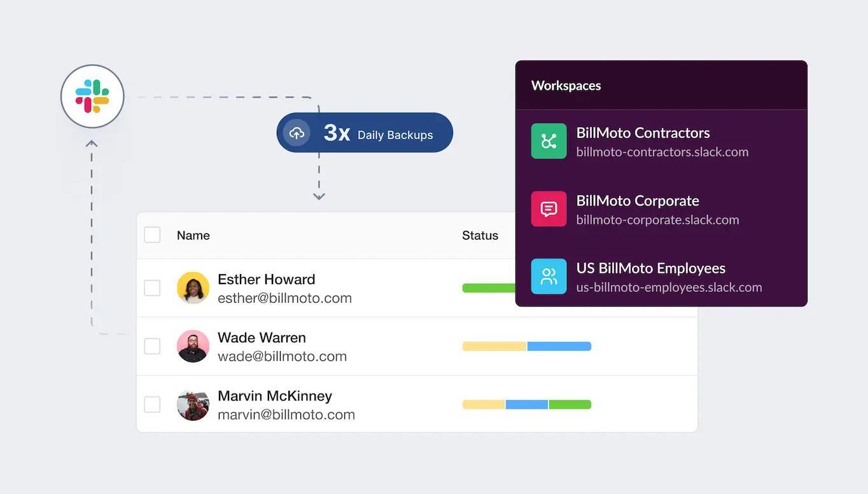Click Marvin McKinney's yellow status segment

tap(484, 404)
